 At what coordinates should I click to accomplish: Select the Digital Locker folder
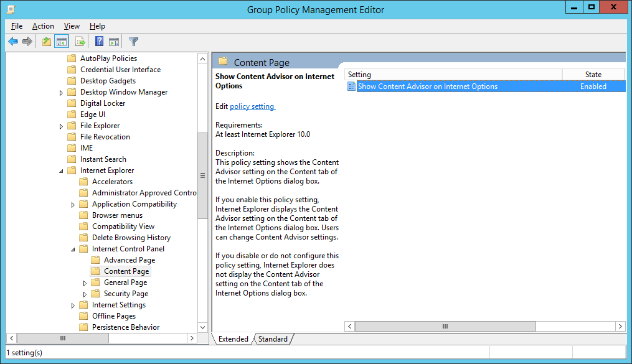click(103, 103)
